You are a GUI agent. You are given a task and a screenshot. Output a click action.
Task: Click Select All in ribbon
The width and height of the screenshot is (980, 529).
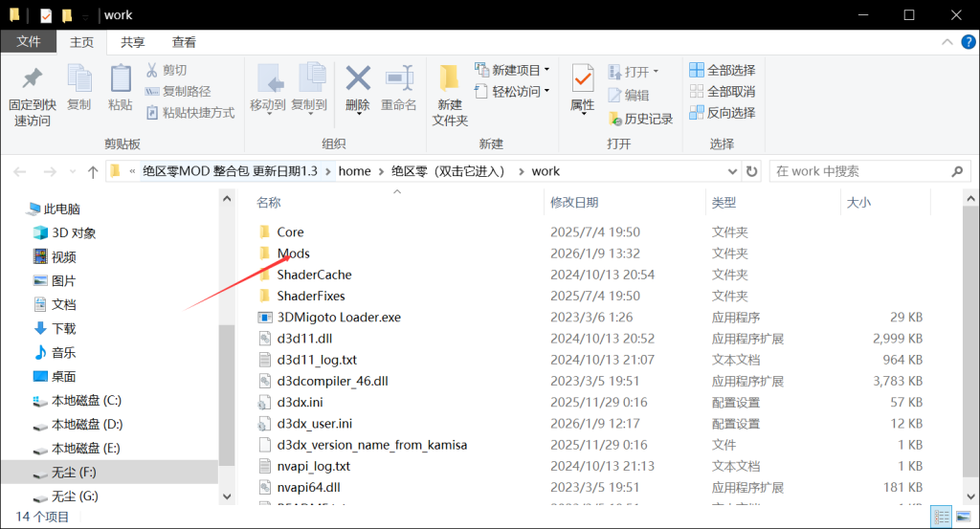722,70
